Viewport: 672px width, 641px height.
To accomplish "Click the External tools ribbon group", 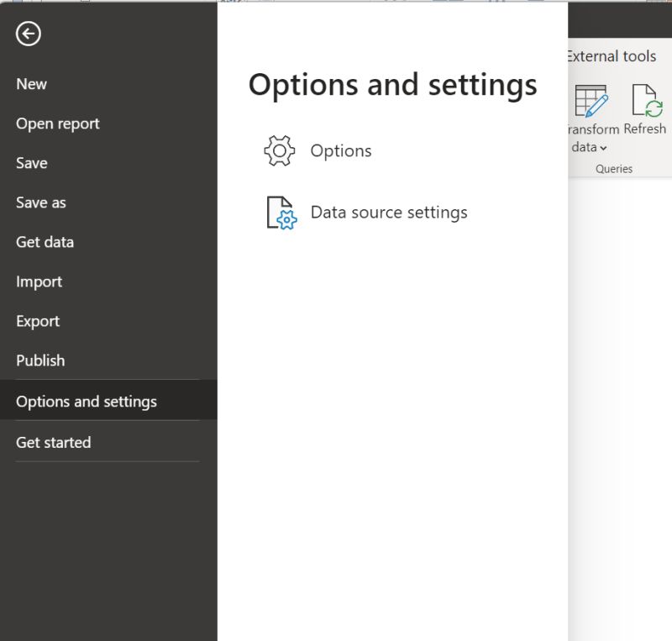I will (x=611, y=55).
